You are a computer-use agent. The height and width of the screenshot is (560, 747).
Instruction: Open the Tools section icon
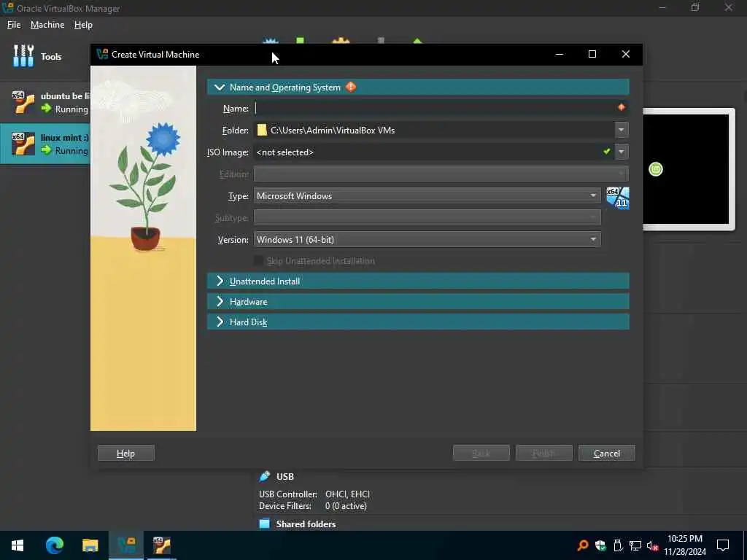[23, 56]
